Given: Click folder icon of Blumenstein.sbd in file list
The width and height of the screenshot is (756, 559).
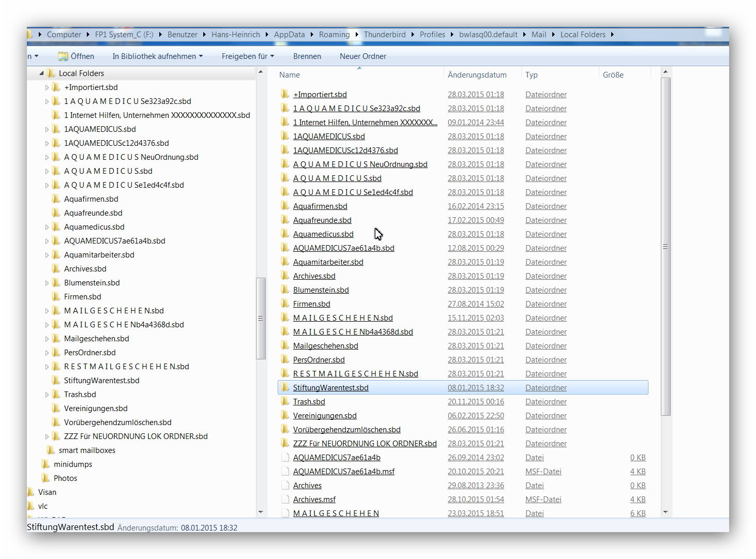Looking at the screenshot, I should pos(285,290).
